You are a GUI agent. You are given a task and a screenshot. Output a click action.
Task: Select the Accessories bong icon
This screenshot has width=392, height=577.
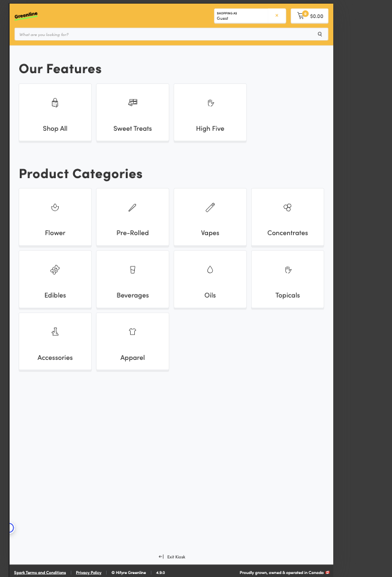point(55,332)
